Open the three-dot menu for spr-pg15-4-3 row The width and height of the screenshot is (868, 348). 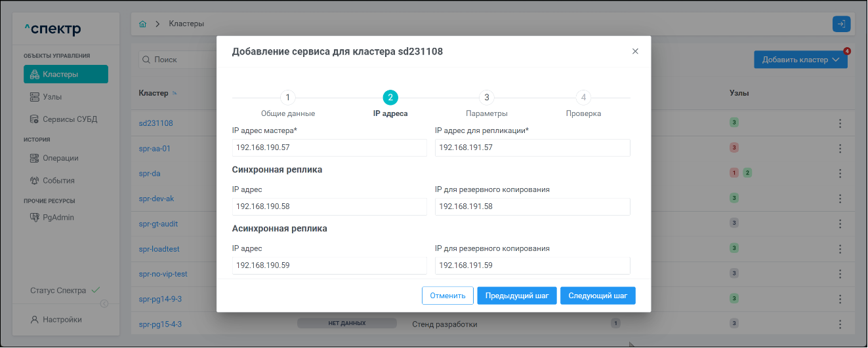pyautogui.click(x=840, y=324)
